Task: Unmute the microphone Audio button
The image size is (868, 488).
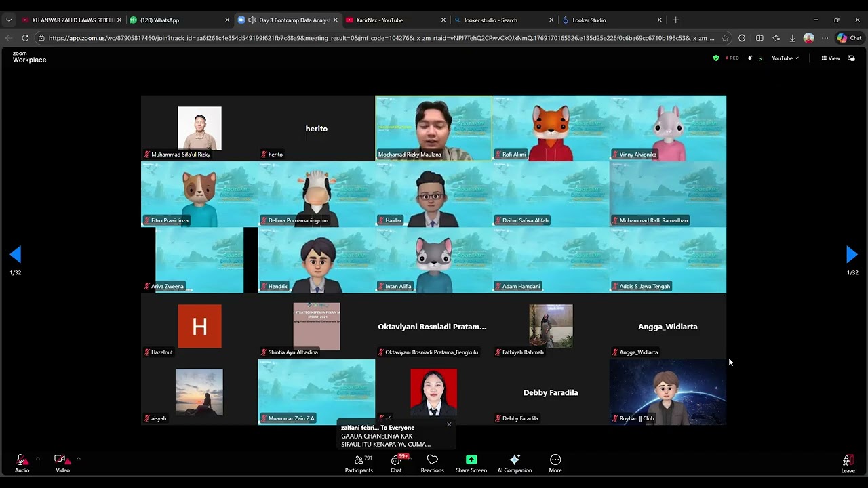Action: point(22,464)
